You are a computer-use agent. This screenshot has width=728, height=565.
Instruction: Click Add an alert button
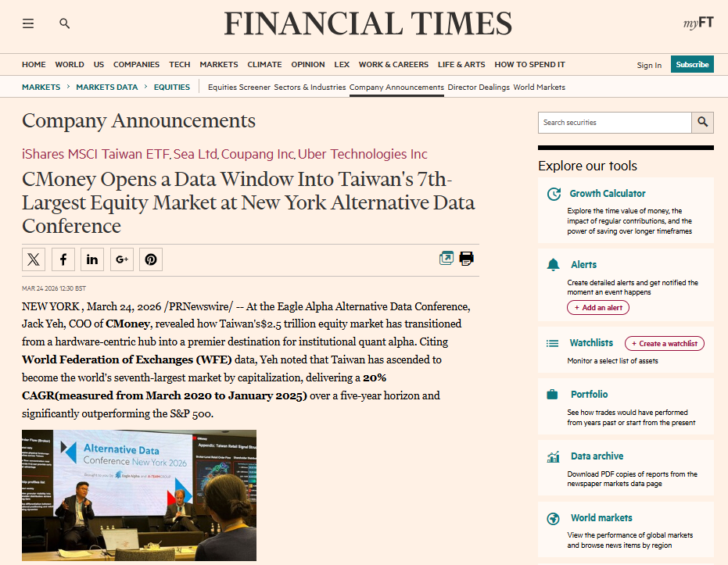(598, 308)
